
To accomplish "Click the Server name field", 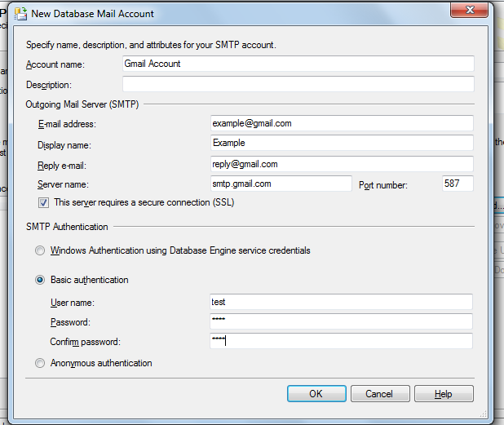I will pyautogui.click(x=281, y=184).
